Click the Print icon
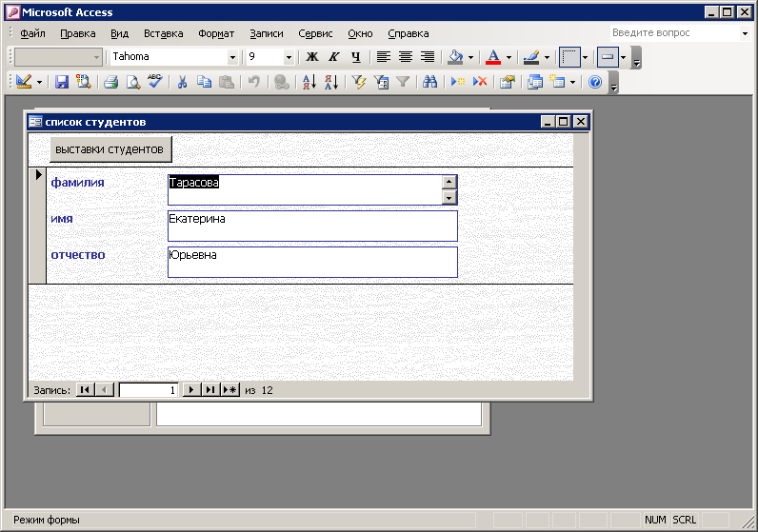758x532 pixels. pyautogui.click(x=111, y=82)
